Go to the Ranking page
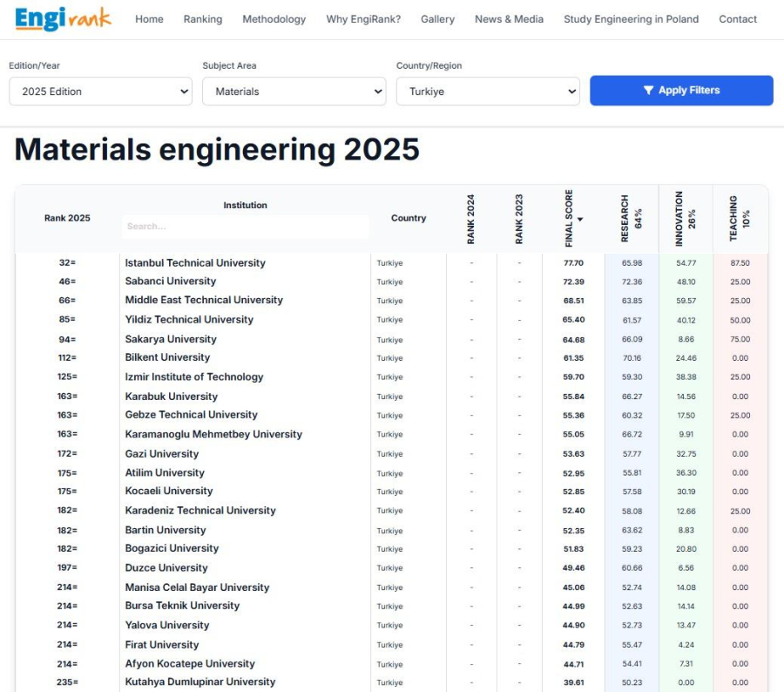 click(202, 19)
